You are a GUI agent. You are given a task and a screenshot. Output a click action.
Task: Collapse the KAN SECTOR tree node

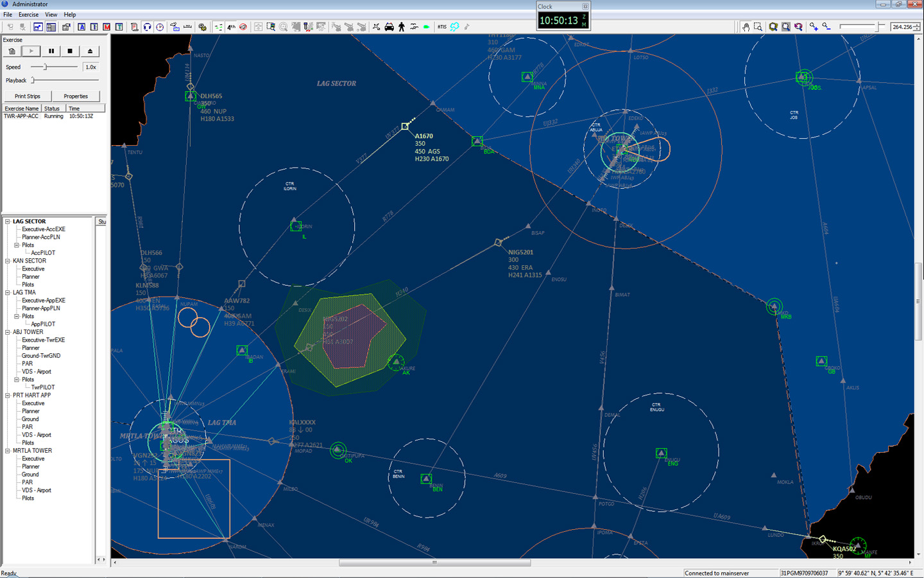click(8, 261)
